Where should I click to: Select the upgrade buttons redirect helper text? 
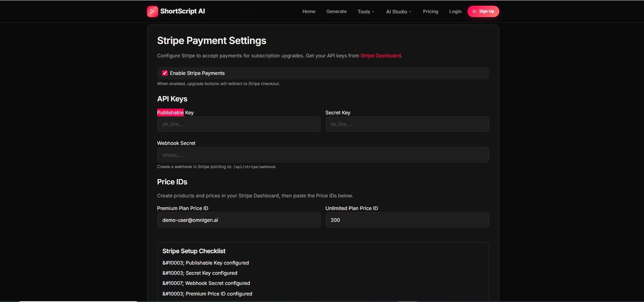(x=218, y=84)
